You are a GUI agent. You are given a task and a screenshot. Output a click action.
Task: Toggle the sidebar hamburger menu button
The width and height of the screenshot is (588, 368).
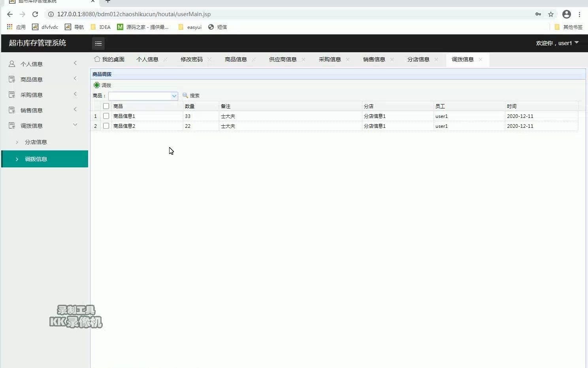pos(98,44)
